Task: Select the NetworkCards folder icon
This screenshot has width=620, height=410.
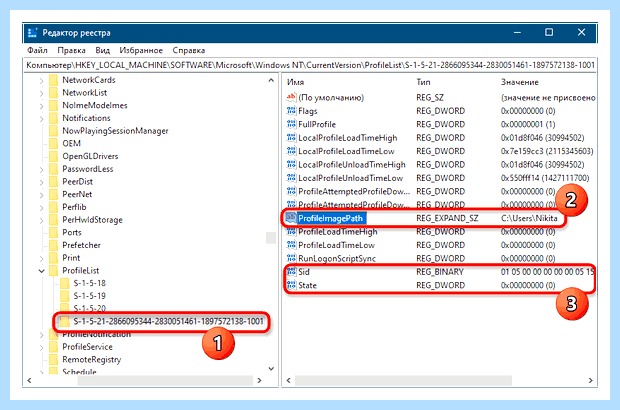Action: 53,80
